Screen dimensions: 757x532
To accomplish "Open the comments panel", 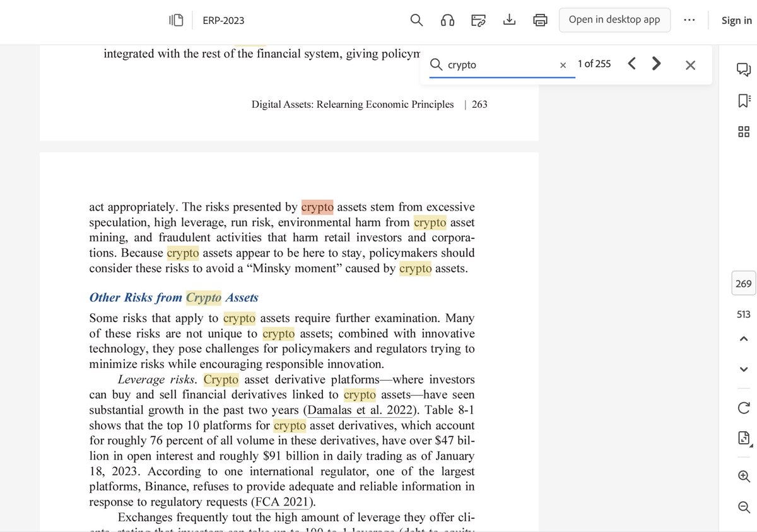I will pos(745,70).
